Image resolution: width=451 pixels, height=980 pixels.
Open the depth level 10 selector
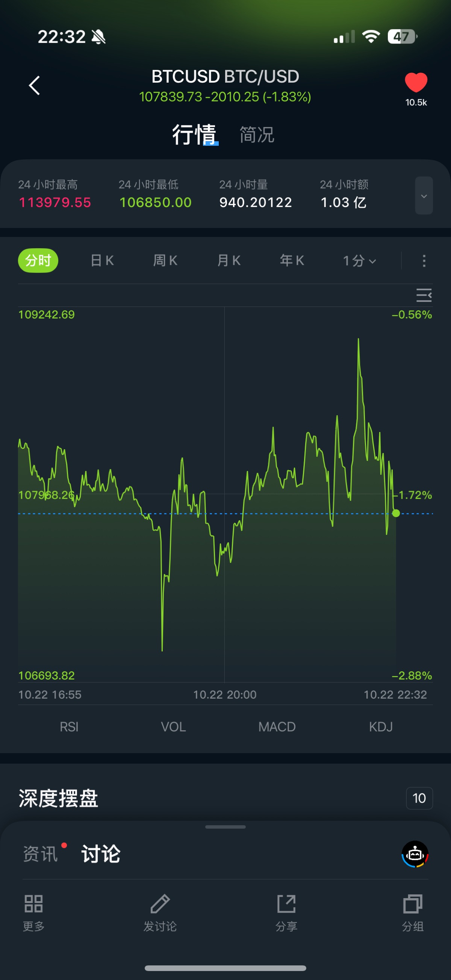click(x=419, y=798)
